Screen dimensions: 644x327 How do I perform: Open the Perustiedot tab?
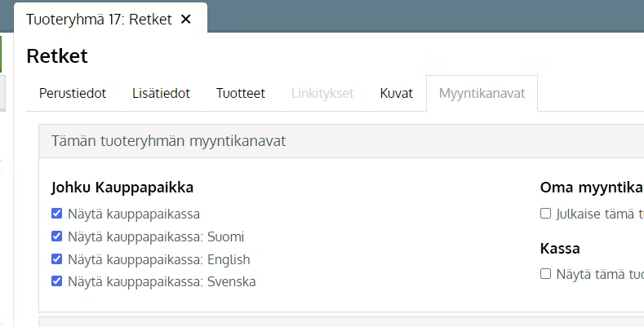tap(73, 93)
